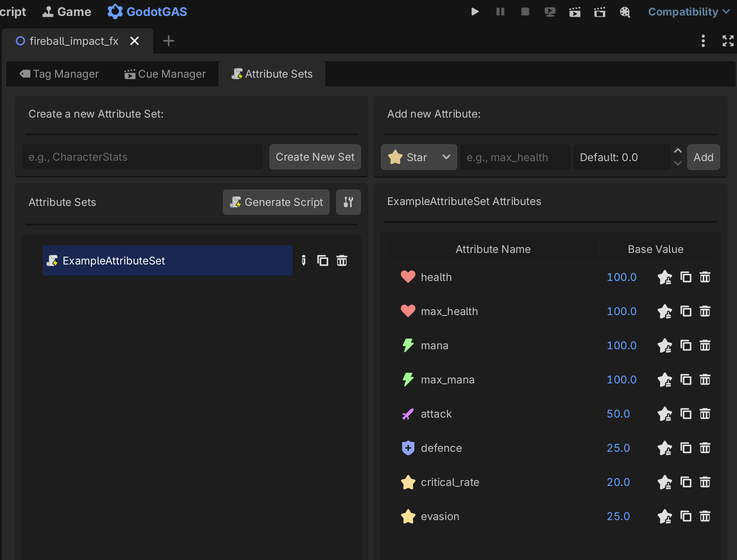Select the max_mana attribute name
The image size is (737, 560).
click(x=448, y=380)
